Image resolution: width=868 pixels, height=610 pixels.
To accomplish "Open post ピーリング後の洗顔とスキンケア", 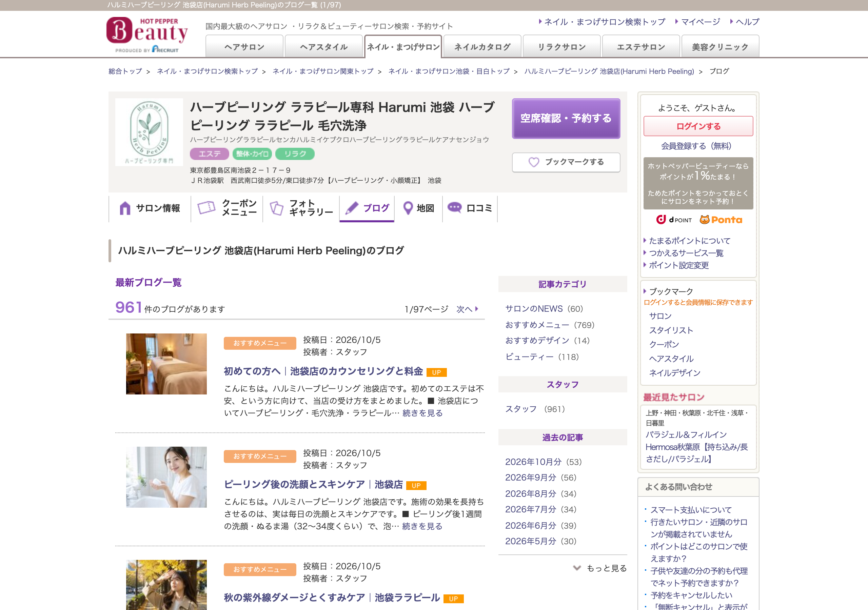I will click(313, 484).
